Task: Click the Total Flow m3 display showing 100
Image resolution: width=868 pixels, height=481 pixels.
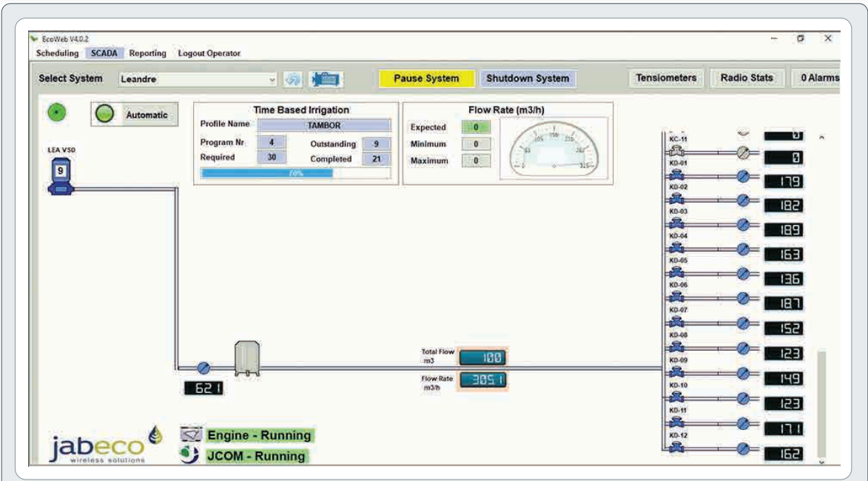Action: (485, 356)
